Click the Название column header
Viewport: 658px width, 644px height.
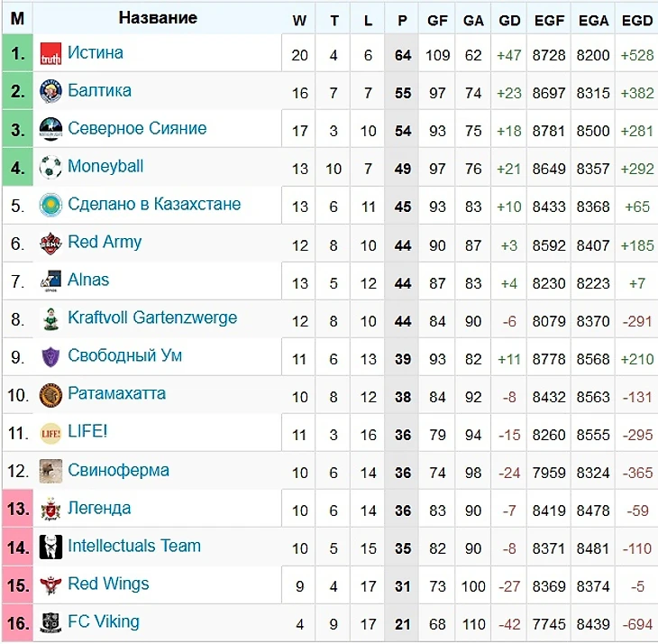[x=158, y=18]
